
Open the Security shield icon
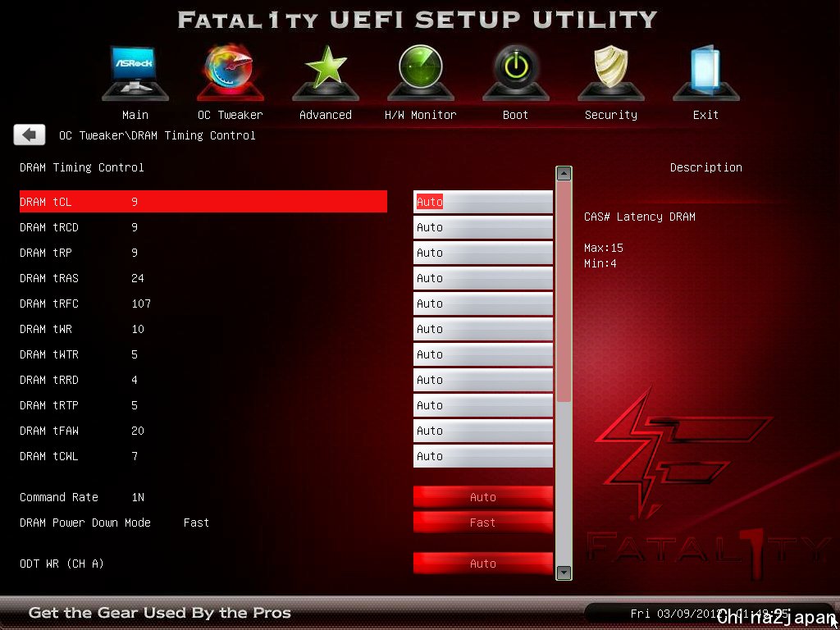coord(610,73)
